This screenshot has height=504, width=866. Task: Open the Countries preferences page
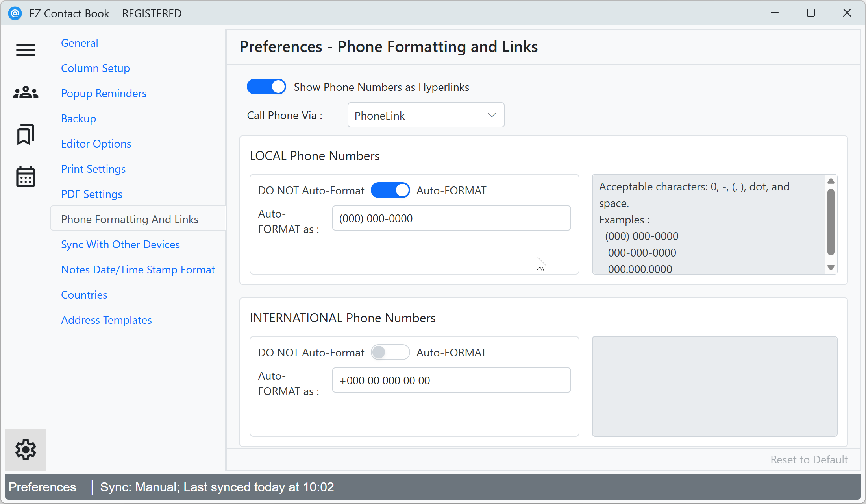pos(84,294)
